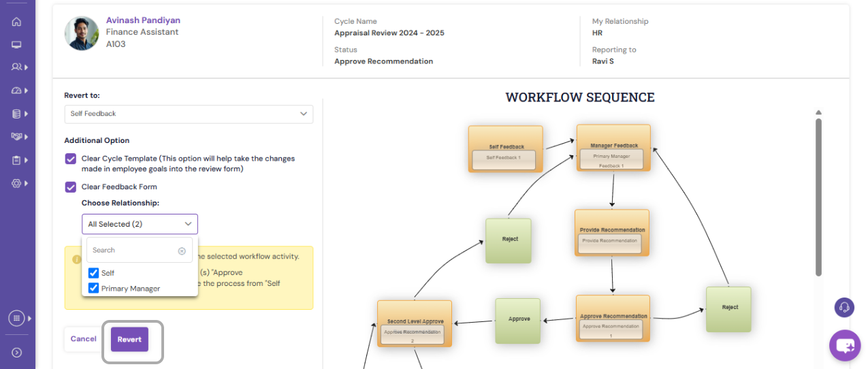868x369 pixels.
Task: Click the Approve Recommendation status value
Action: (383, 61)
